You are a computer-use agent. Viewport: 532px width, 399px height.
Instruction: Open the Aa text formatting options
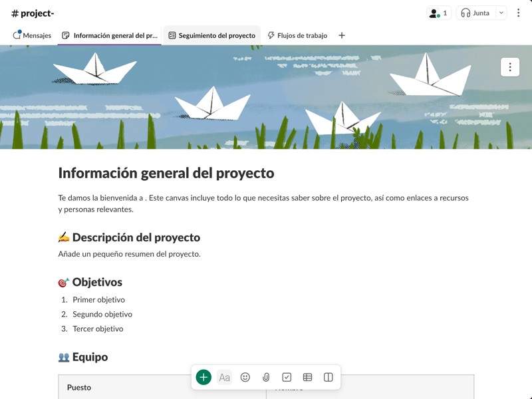(225, 377)
